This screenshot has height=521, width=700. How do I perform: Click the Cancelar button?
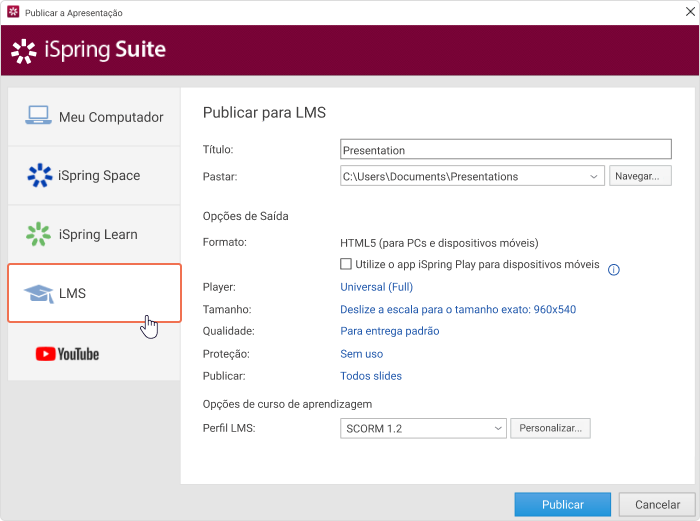pos(657,504)
